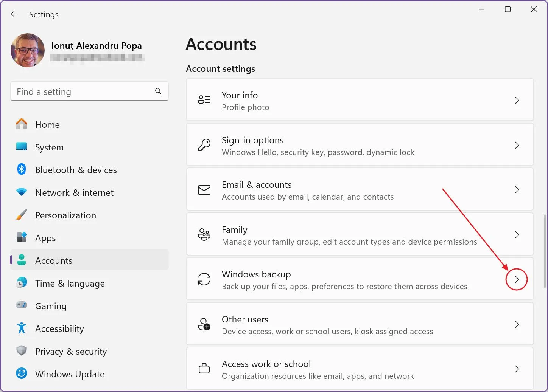548x392 pixels.
Task: Open the Family title
Action: [234, 230]
